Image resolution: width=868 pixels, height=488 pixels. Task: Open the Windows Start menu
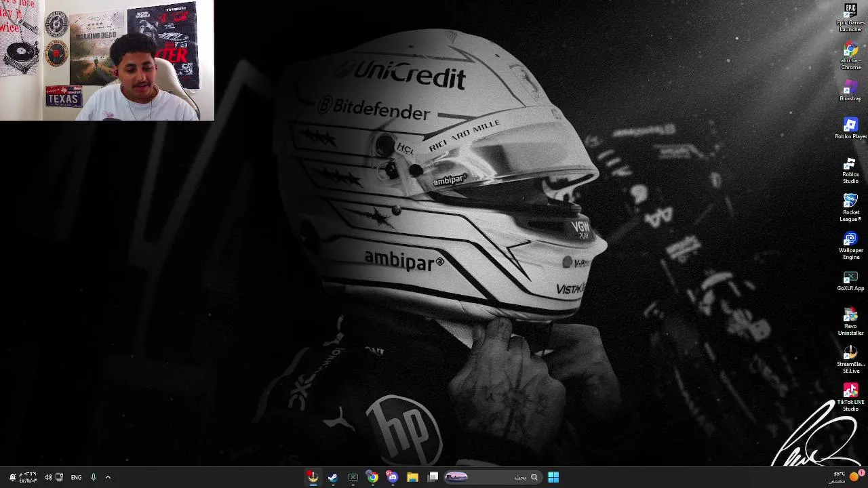coord(553,477)
